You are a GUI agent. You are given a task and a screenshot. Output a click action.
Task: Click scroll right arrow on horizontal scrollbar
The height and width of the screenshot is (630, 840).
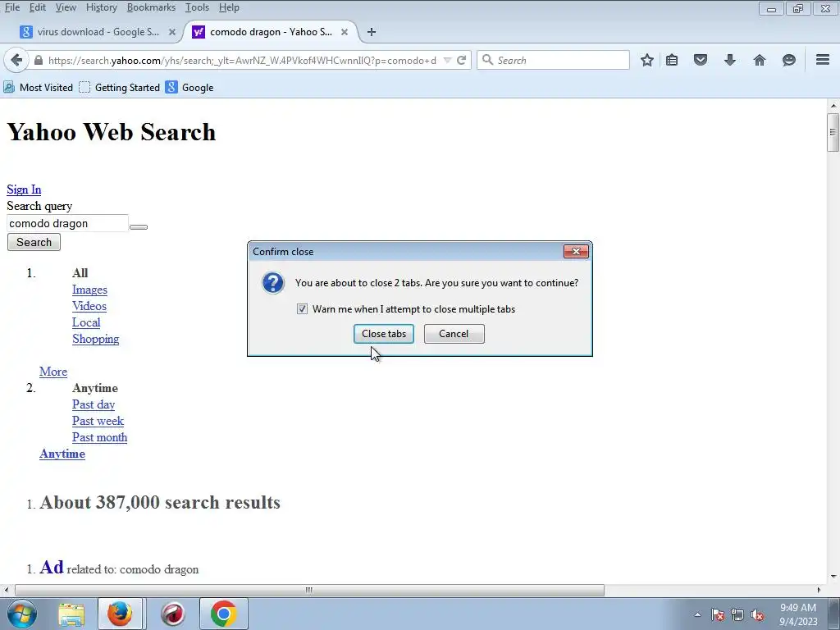(x=819, y=590)
